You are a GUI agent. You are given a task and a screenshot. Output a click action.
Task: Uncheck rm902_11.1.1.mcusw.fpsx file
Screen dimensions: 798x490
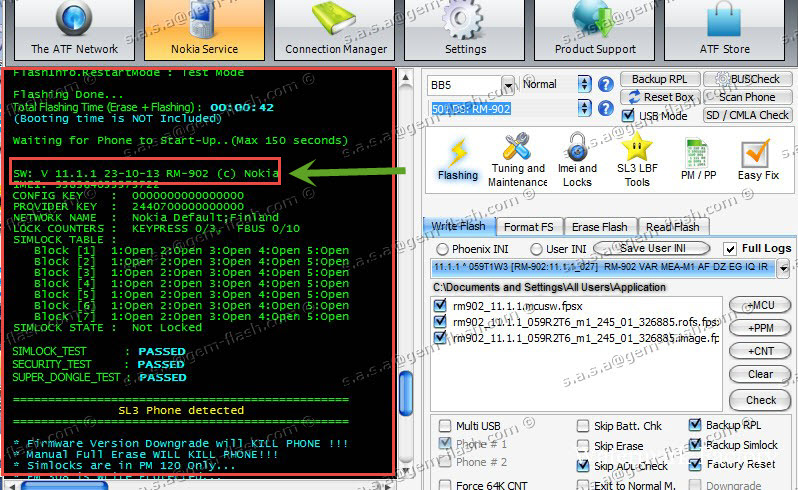[x=440, y=306]
